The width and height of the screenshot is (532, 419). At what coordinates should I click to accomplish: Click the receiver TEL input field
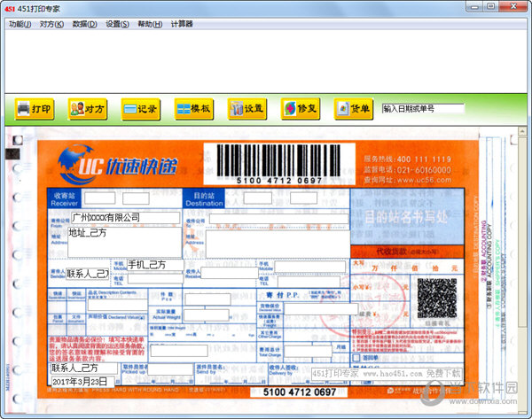pos(309,282)
